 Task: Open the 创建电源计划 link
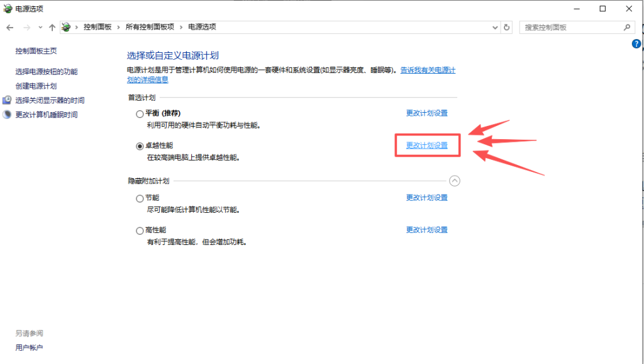click(36, 86)
